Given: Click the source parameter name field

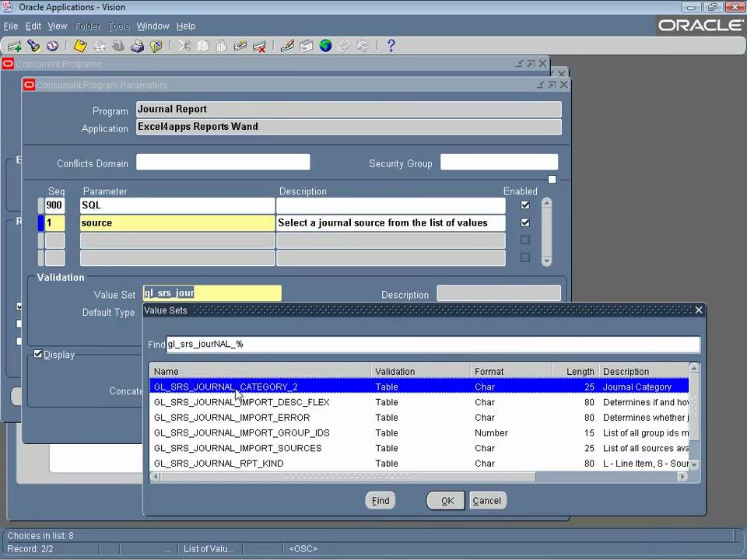Looking at the screenshot, I should pyautogui.click(x=177, y=223).
